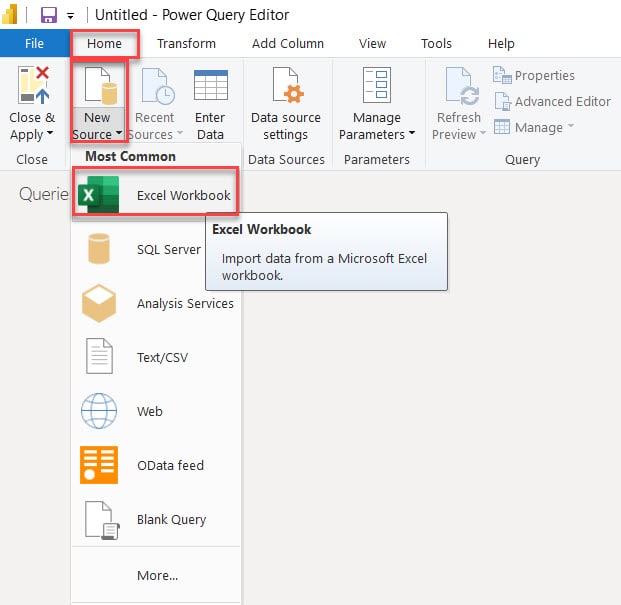Open the Add Column ribbon tab

tap(288, 43)
